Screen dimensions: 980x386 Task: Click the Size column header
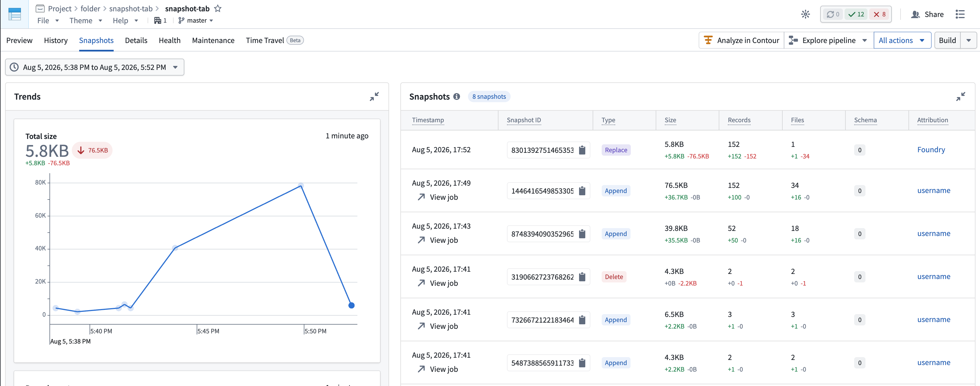[670, 120]
